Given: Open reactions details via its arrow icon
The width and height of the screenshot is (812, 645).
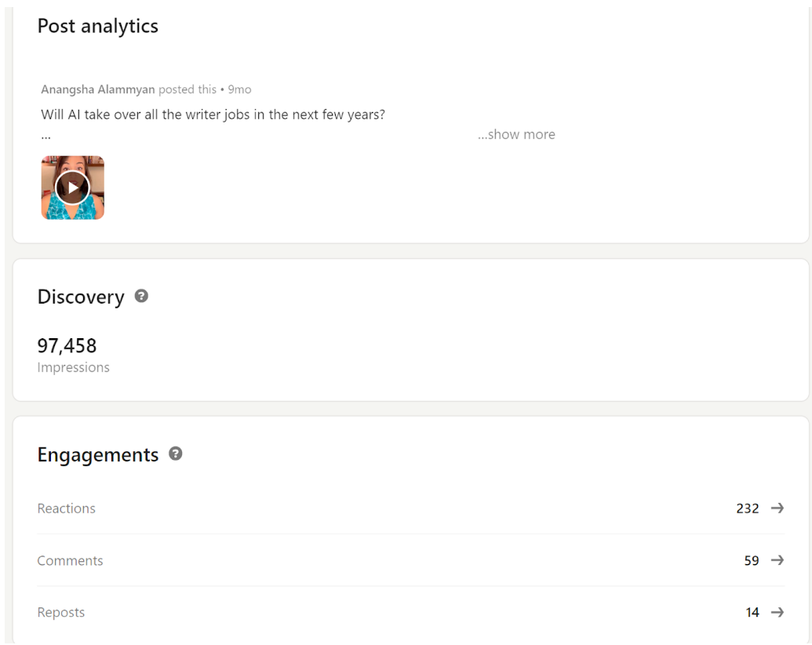Looking at the screenshot, I should 777,508.
